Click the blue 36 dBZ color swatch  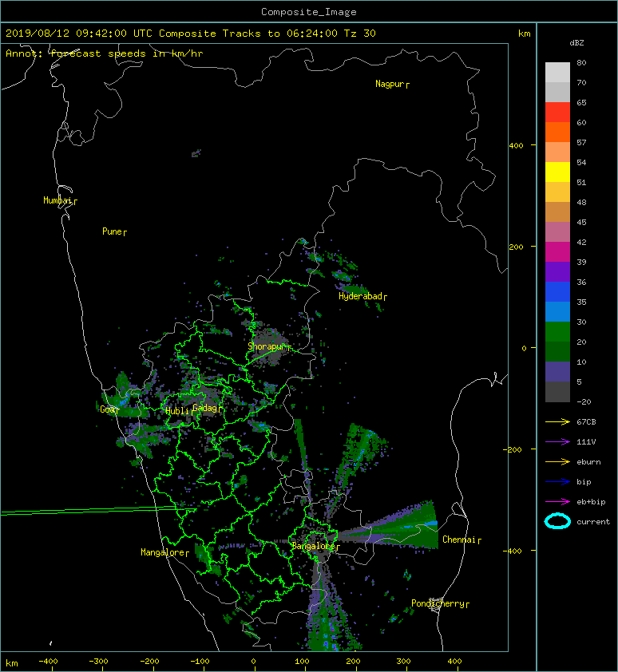557,292
